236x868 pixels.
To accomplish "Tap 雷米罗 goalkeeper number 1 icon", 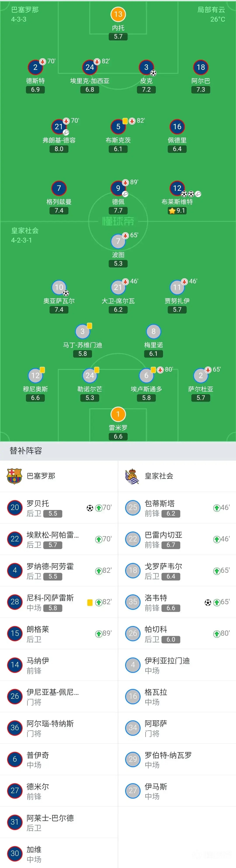I will [x=118, y=414].
